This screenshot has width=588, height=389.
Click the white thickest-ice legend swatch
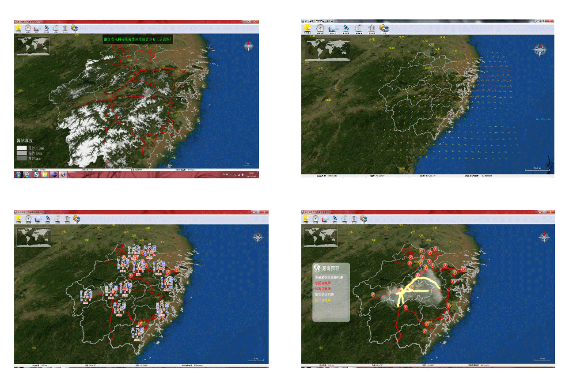(22, 148)
